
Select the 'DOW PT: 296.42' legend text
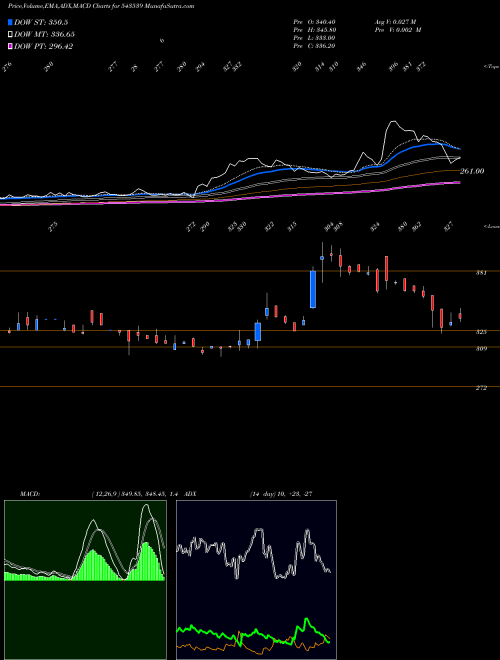(44, 46)
